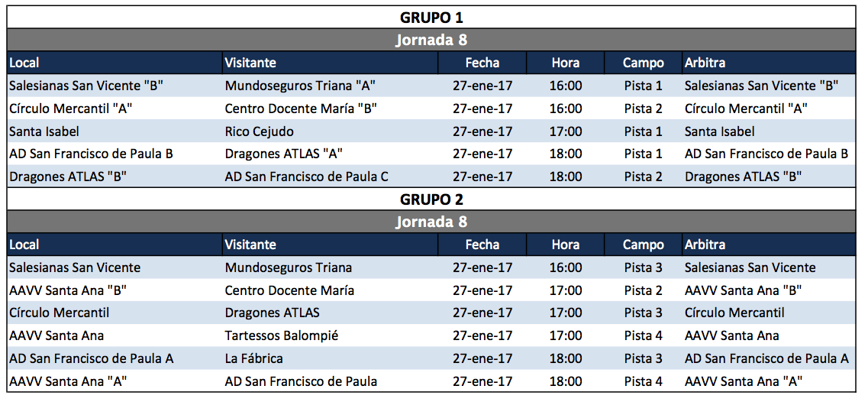The width and height of the screenshot is (868, 402).
Task: Select the 17:00 time in Rico Cejudo row
Action: tap(566, 131)
